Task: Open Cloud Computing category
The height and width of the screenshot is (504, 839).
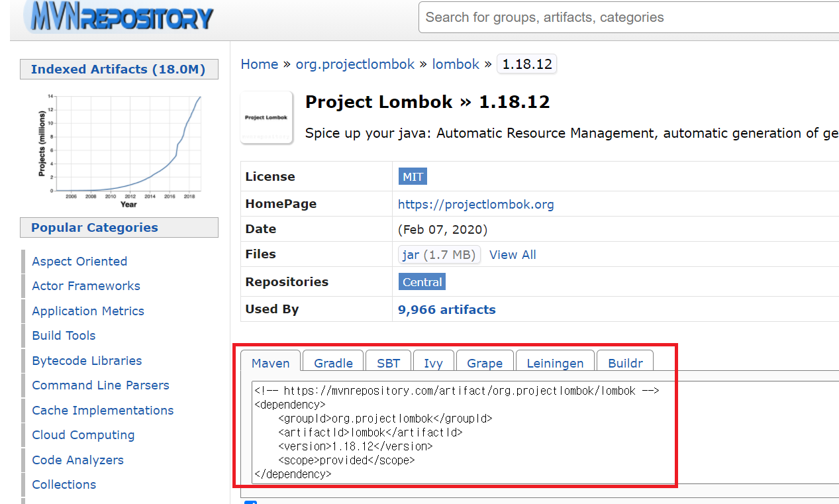Action: [x=83, y=435]
